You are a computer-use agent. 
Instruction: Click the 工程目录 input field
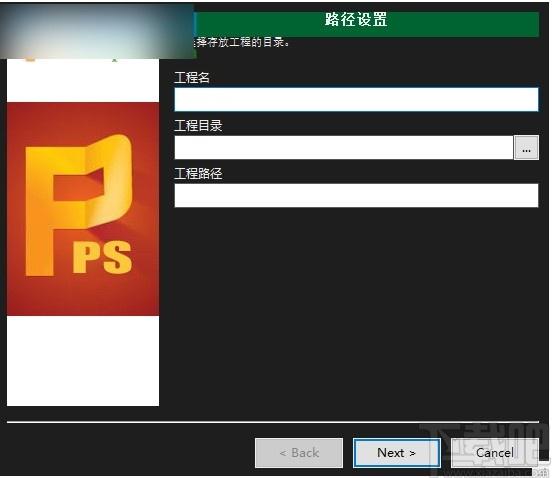(x=344, y=147)
